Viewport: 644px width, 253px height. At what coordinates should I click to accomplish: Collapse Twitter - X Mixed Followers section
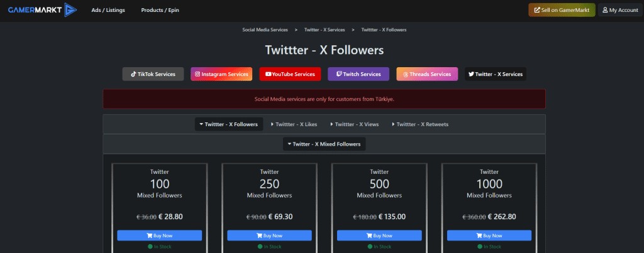pos(324,144)
